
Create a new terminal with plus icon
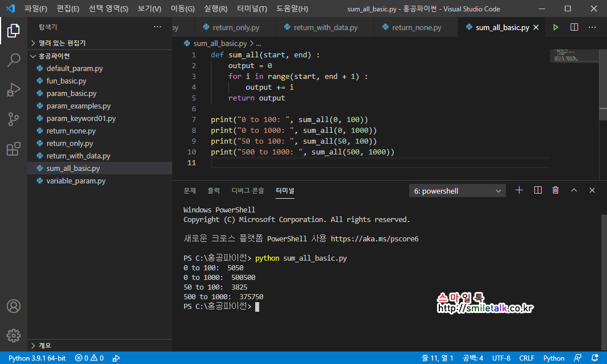[x=519, y=190]
